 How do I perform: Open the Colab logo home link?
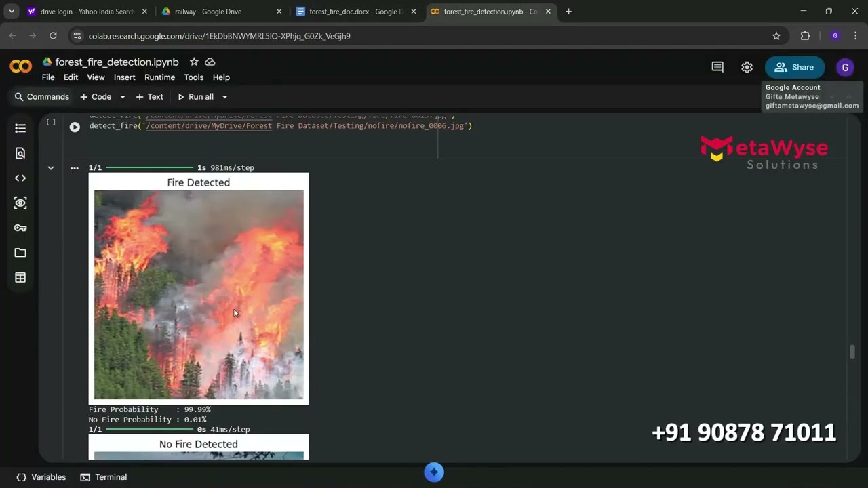point(20,66)
